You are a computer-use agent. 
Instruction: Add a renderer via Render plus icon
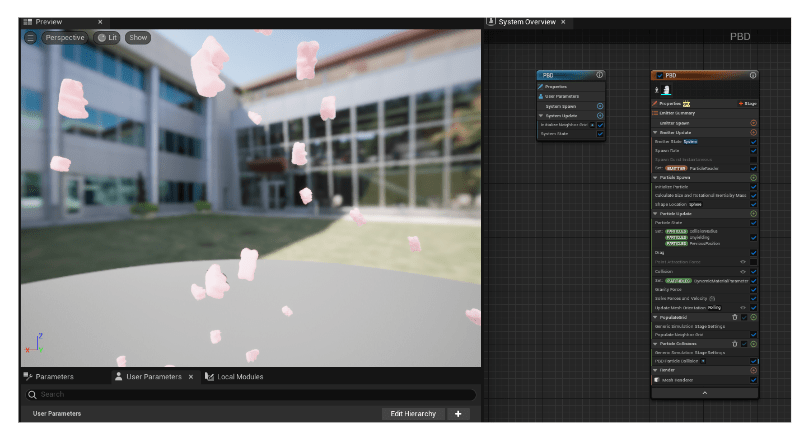(753, 370)
